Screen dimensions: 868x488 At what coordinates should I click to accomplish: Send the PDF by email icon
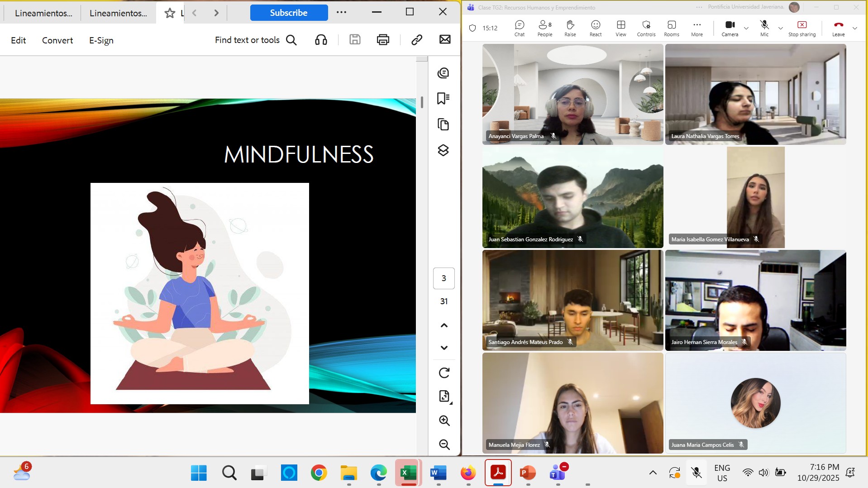click(445, 40)
